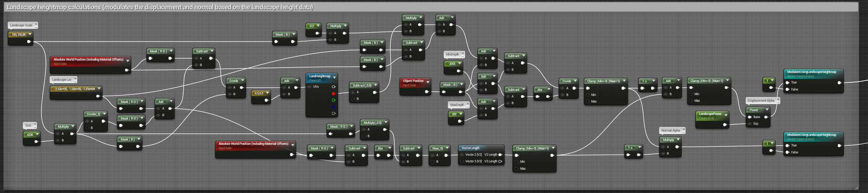
Task: Collapse the Multiply(,0.5) node via its chevron
Action: click(x=385, y=123)
